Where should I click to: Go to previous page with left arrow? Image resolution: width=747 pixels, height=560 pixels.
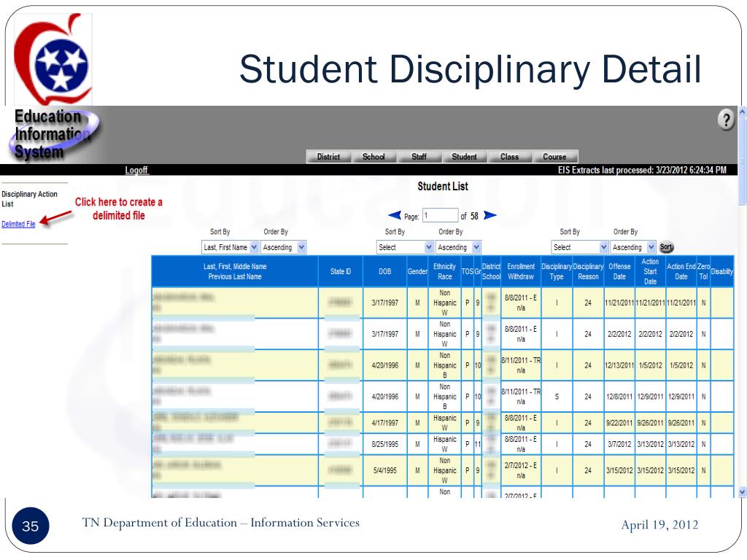[x=395, y=215]
